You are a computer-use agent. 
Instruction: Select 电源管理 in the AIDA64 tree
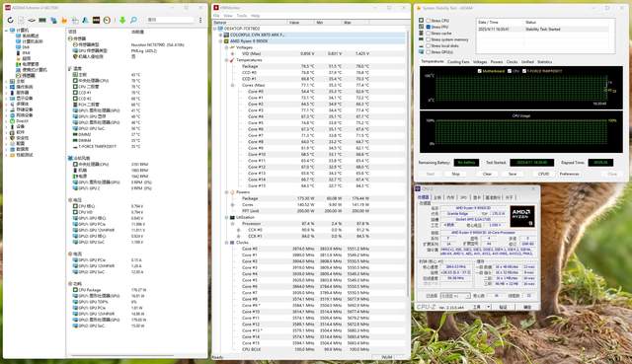click(31, 64)
